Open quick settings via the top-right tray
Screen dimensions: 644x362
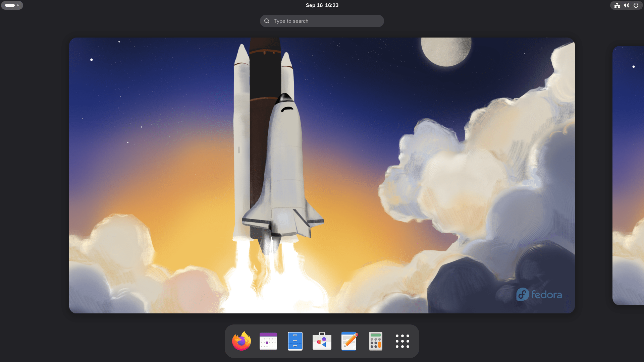(627, 5)
